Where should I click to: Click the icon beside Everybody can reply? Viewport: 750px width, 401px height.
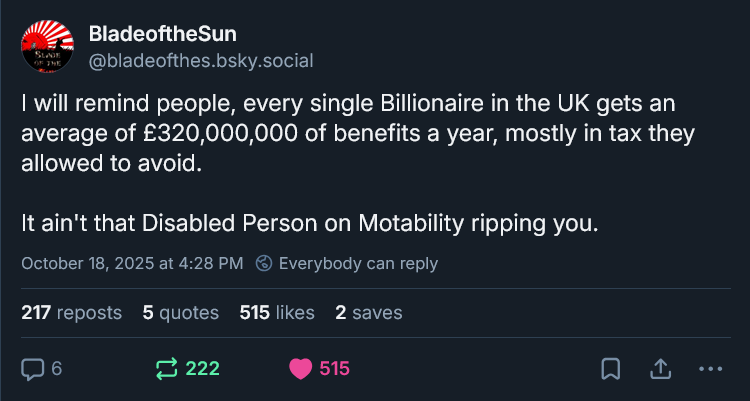(264, 264)
